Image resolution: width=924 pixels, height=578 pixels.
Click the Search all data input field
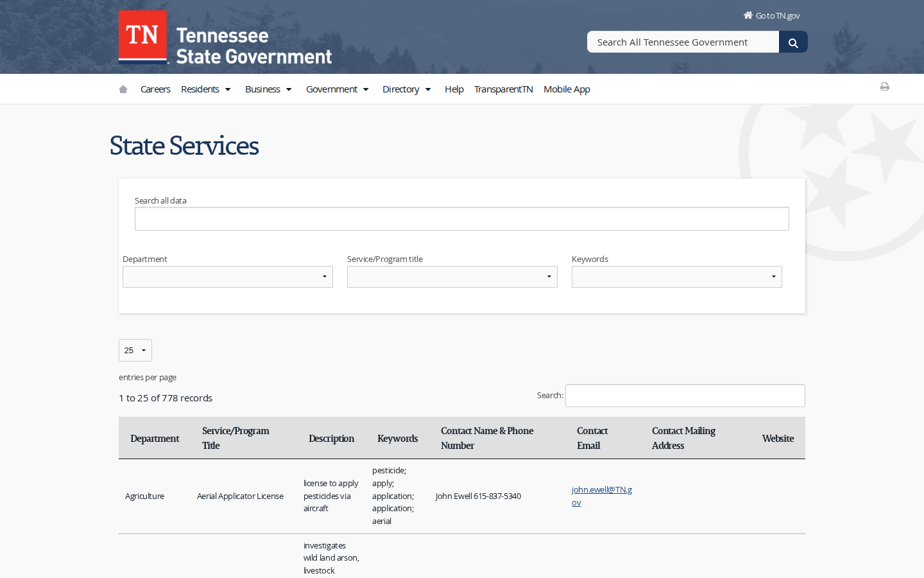coord(462,219)
